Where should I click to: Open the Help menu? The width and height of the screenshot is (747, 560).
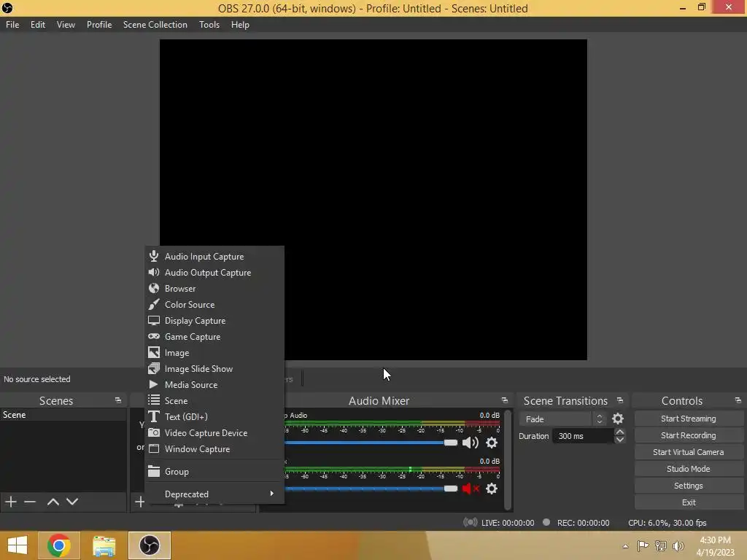point(240,25)
